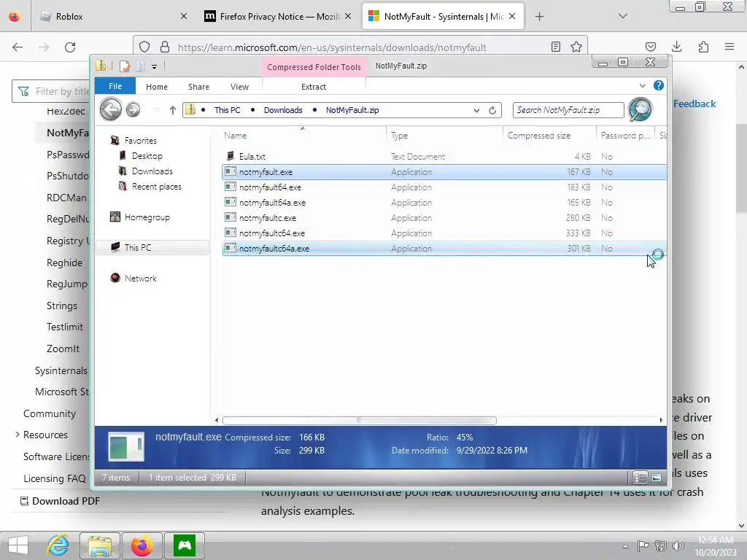Open Quick Access Toolbar customize dropdown

click(155, 66)
